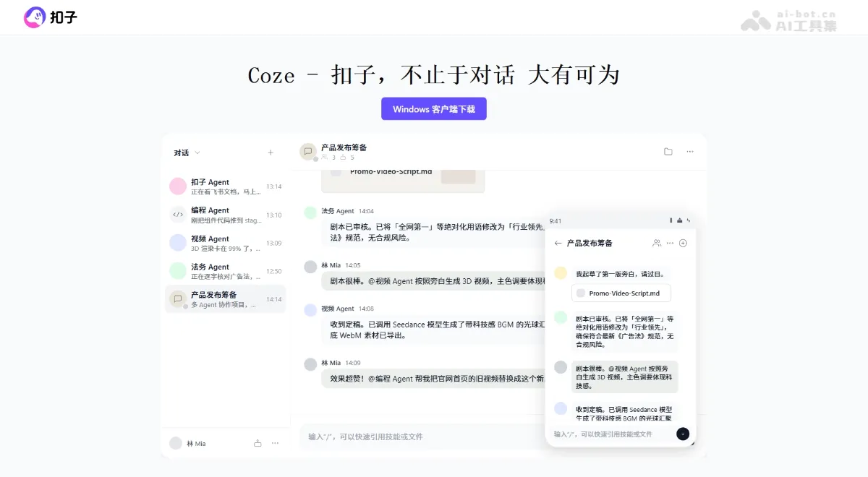This screenshot has height=477, width=868.
Task: Open chat header more options menu
Action: click(x=690, y=152)
